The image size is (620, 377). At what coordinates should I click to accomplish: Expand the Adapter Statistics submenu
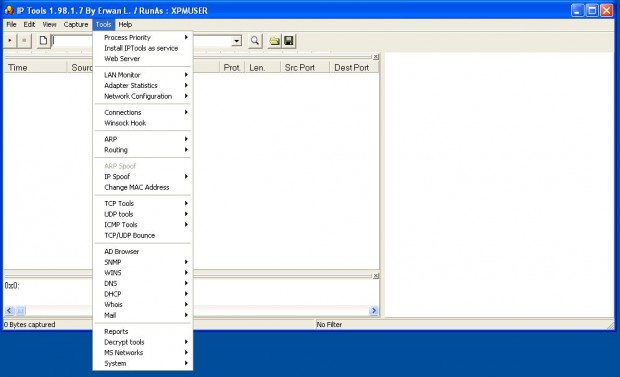pyautogui.click(x=143, y=85)
